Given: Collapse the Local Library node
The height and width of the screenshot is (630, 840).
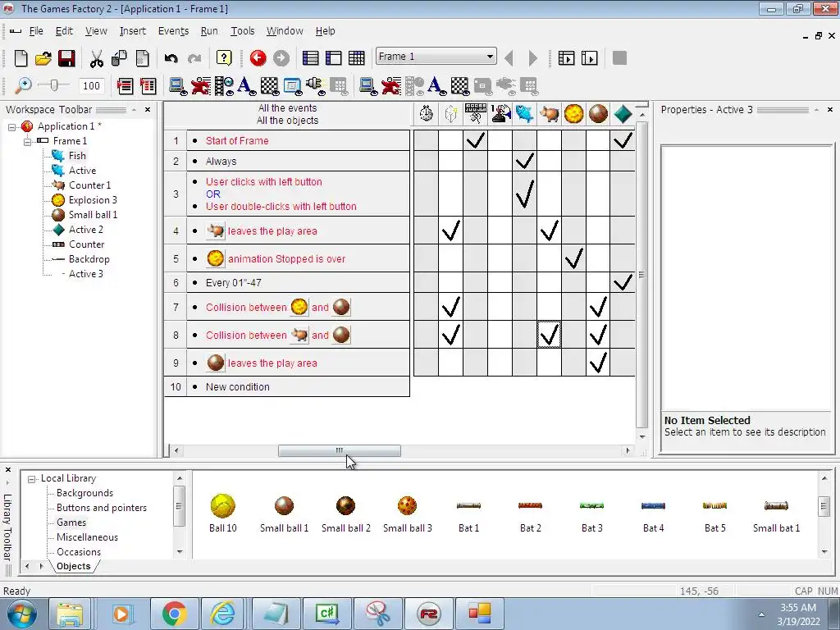Looking at the screenshot, I should 32,479.
